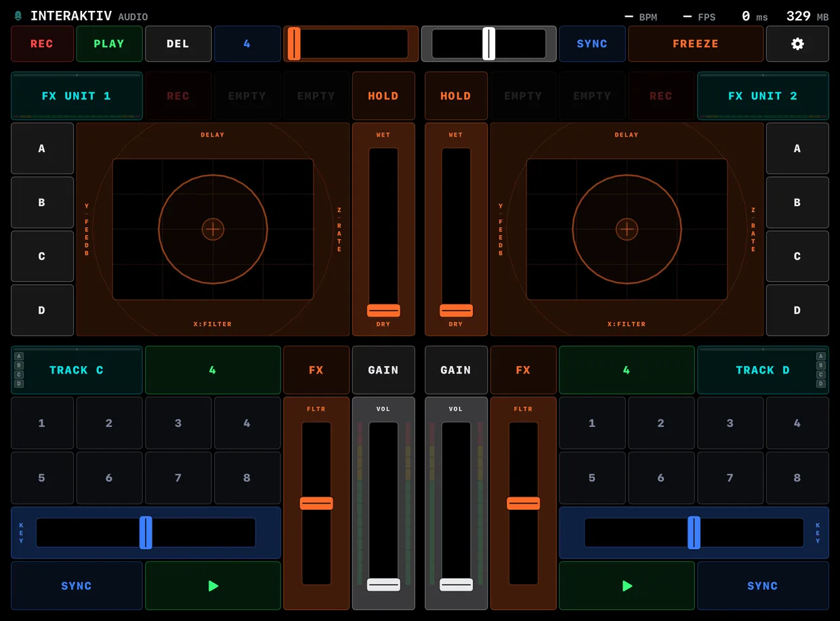Choose preset A in FX Unit 1
This screenshot has width=840, height=621.
click(42, 148)
